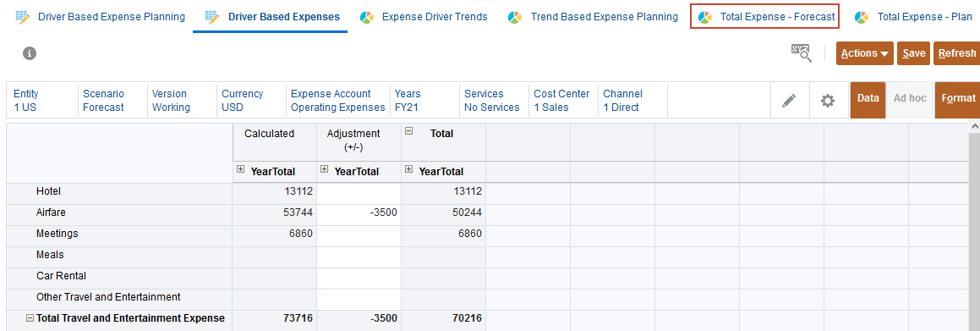The image size is (980, 331).
Task: Change the Channel 1 Direct selection
Action: point(632,101)
